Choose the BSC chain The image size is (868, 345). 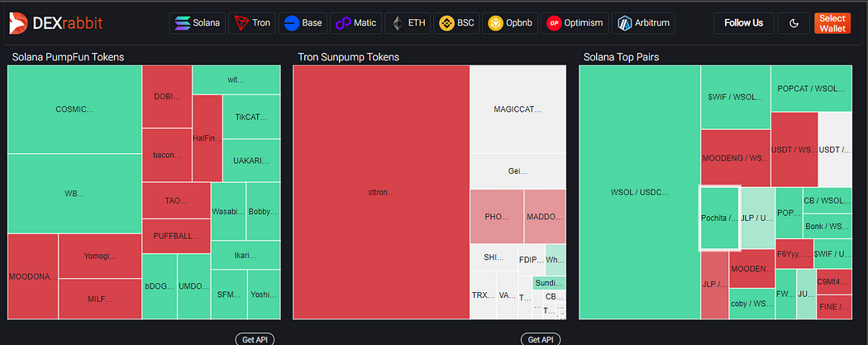[456, 23]
